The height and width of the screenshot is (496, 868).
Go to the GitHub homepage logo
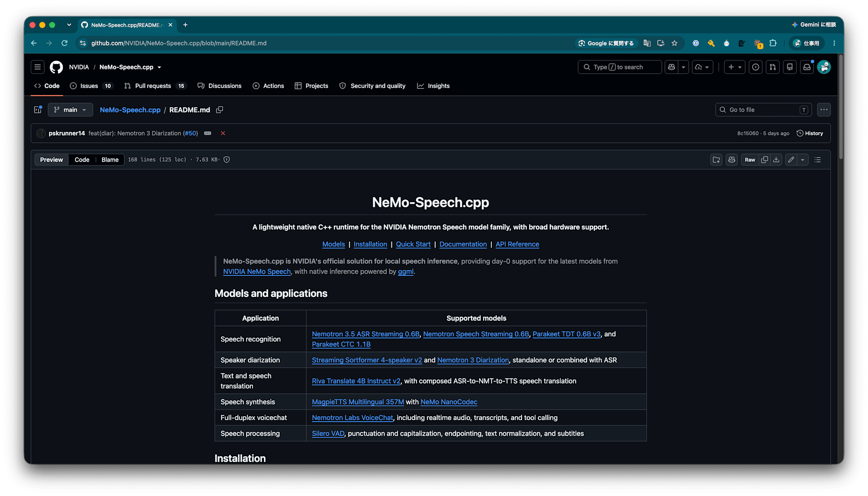56,67
